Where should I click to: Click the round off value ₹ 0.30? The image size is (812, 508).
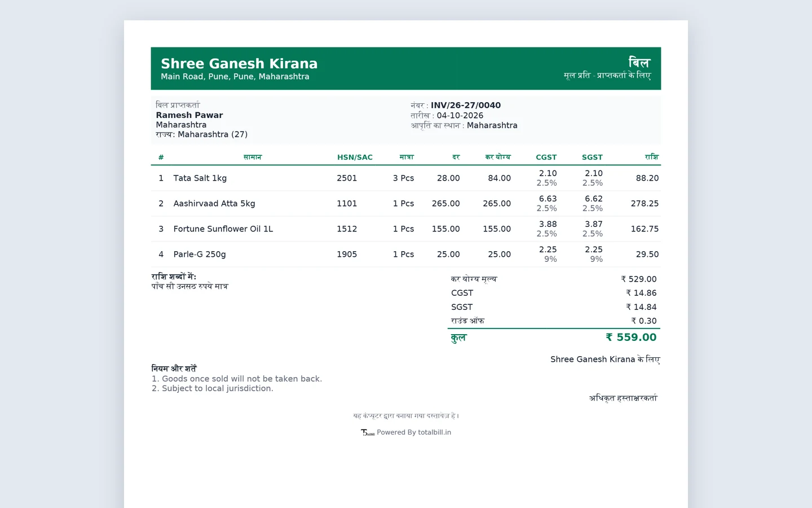644,321
